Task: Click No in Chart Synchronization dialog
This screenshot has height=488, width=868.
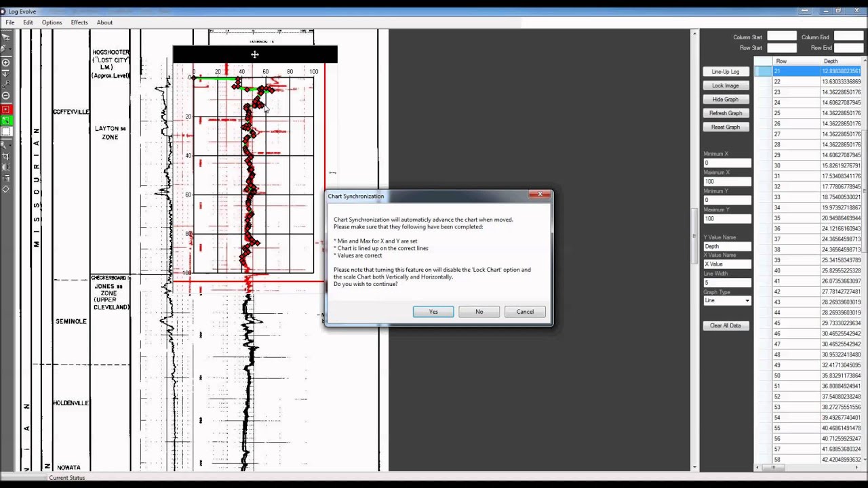Action: coord(479,312)
